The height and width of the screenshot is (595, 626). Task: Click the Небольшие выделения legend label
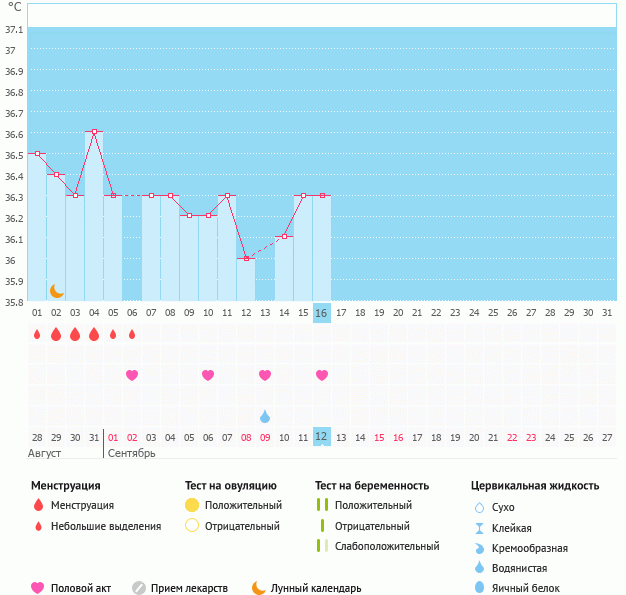click(106, 526)
